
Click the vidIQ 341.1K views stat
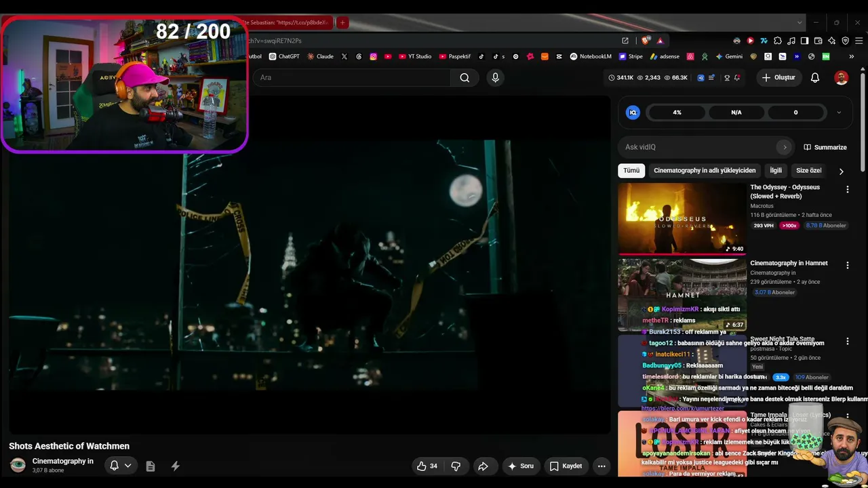(620, 77)
